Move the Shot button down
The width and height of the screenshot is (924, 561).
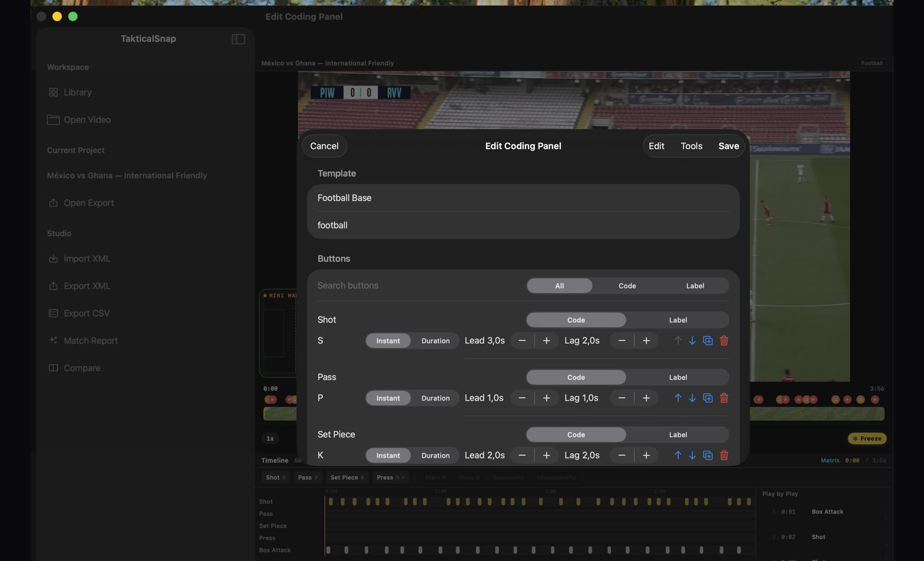pyautogui.click(x=692, y=341)
